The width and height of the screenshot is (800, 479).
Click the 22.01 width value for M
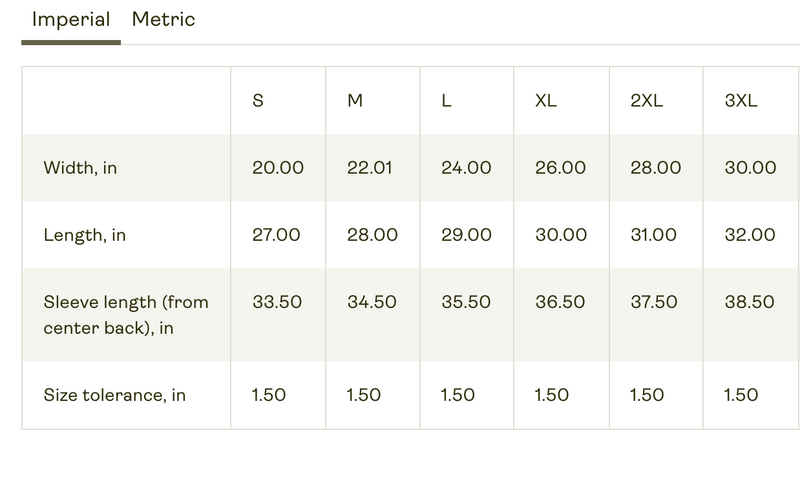(x=370, y=168)
